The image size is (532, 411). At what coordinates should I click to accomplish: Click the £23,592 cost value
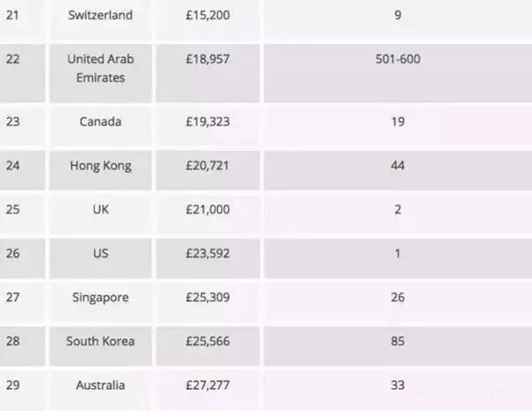click(x=210, y=253)
